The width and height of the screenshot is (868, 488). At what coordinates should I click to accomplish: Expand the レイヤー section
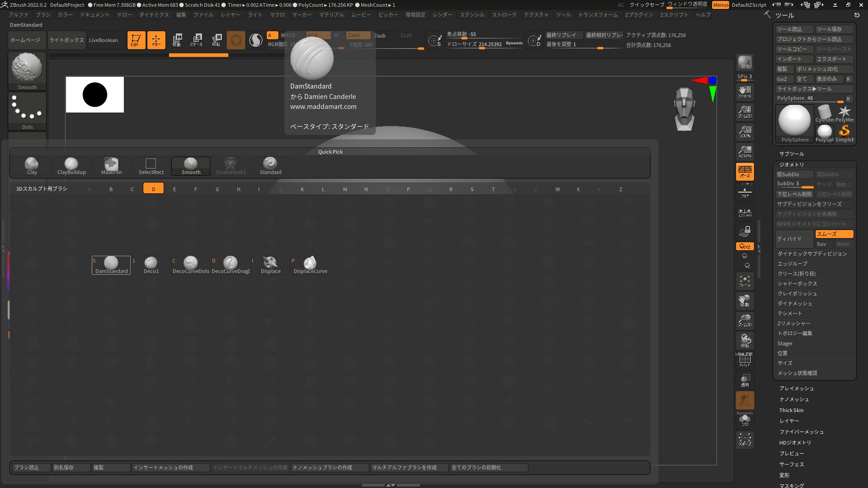[789, 421]
